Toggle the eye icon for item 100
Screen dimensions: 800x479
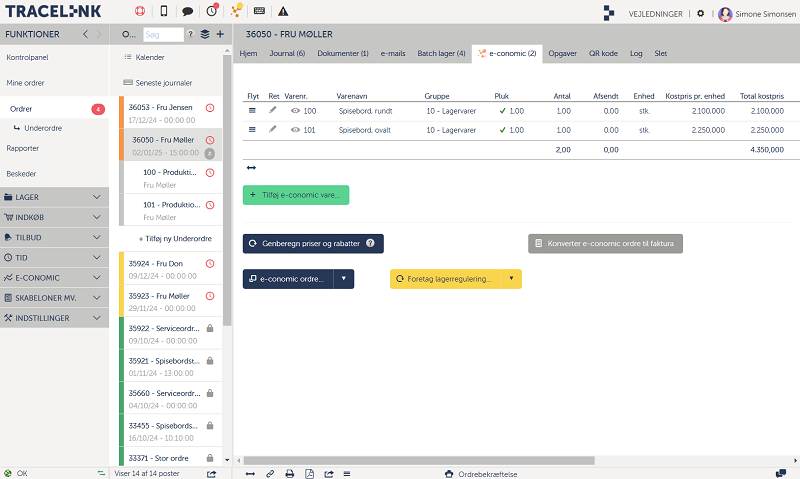point(295,111)
